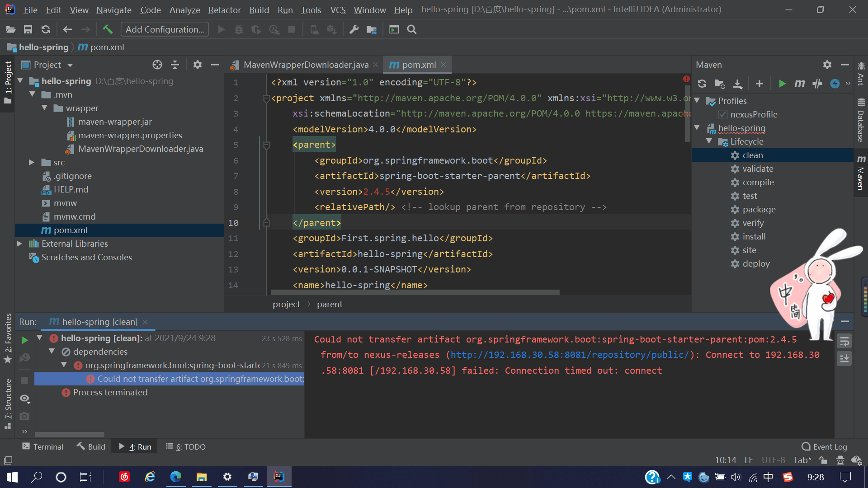Execute Maven goal via the m icon

[799, 84]
